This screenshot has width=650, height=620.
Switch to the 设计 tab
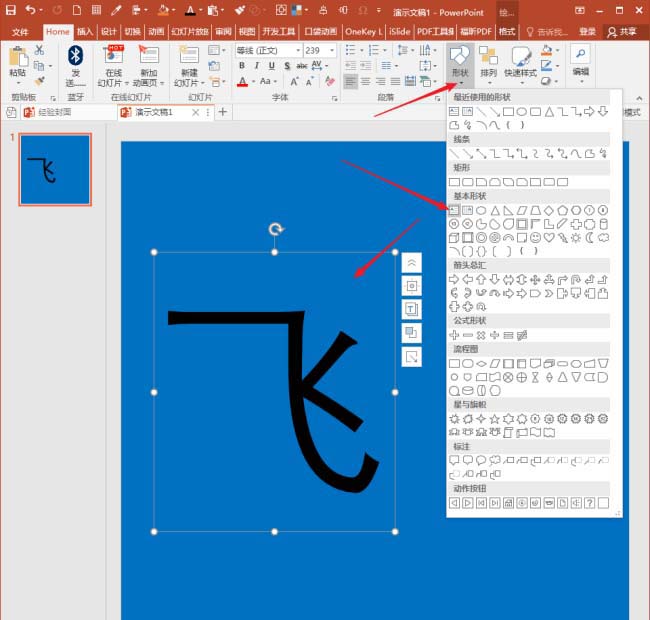tap(109, 31)
